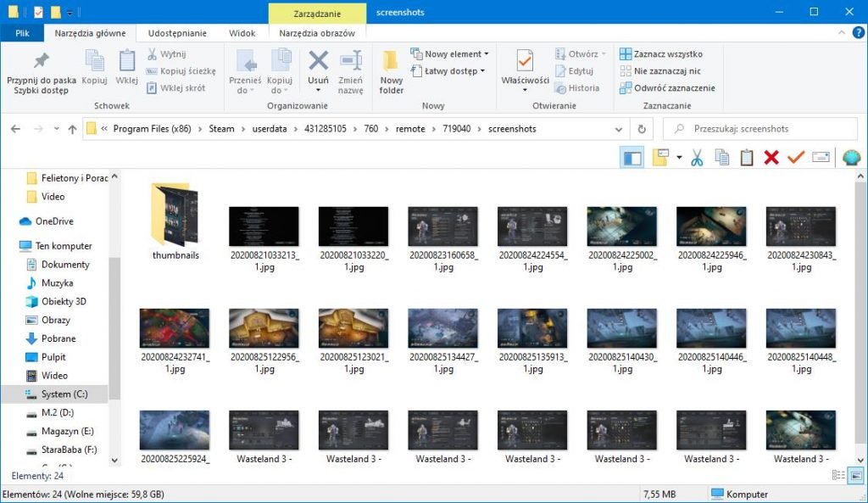This screenshot has height=503, width=868.
Task: Click the scissors Cut icon in toolbar
Action: 697,158
